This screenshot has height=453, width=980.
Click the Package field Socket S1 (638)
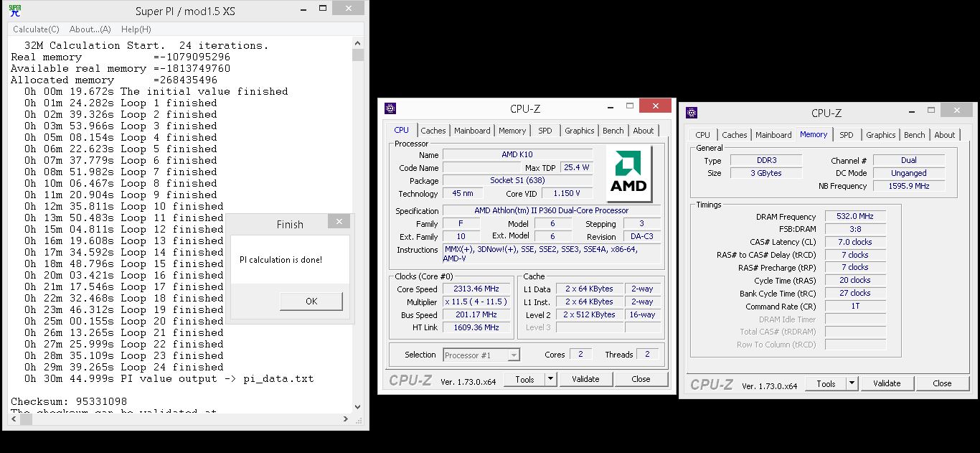point(517,180)
